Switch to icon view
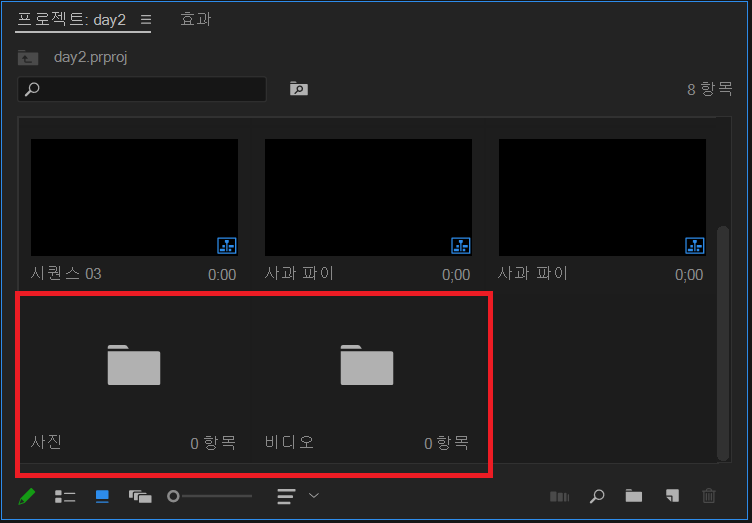This screenshot has width=752, height=523. [x=102, y=496]
